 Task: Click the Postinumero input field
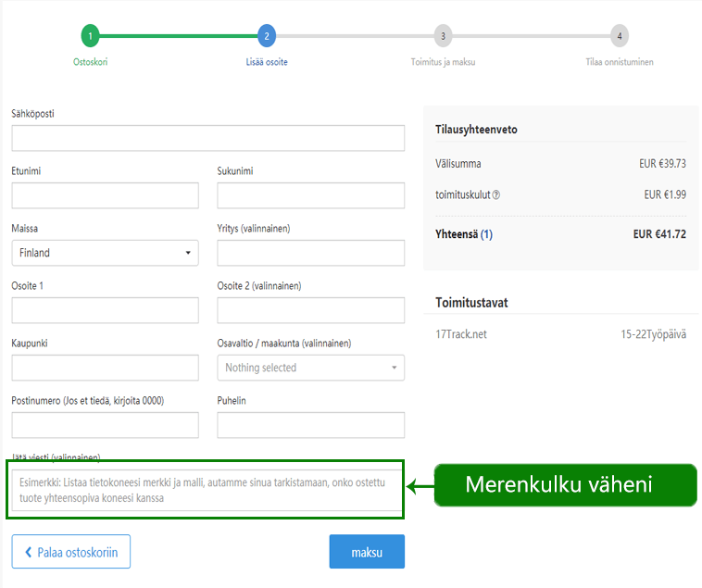(106, 425)
